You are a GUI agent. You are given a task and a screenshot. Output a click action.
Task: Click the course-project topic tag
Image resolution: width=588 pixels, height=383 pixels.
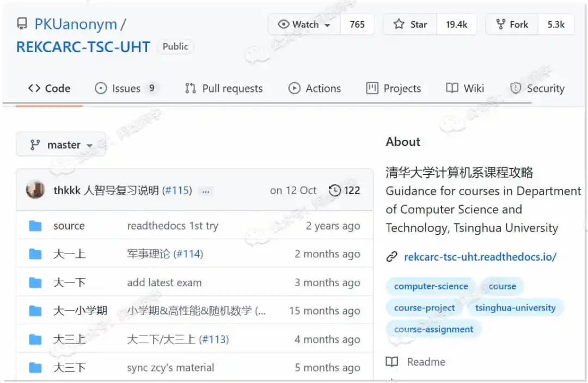click(424, 308)
